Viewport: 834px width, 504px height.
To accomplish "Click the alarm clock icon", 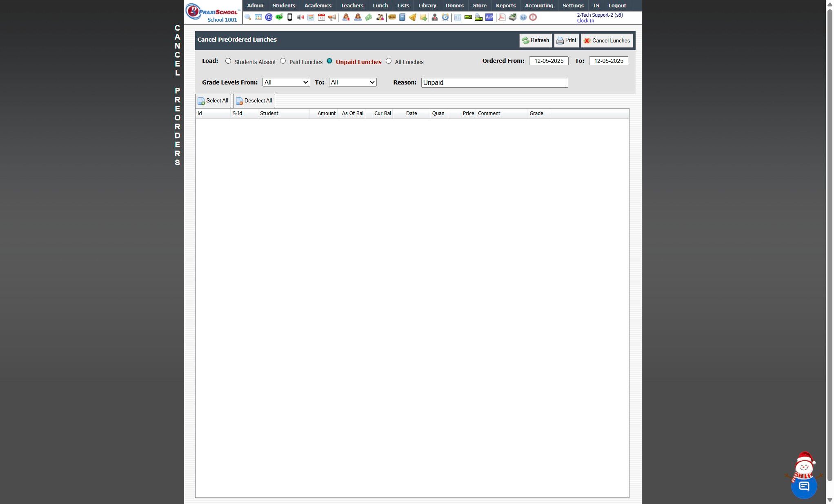I will point(445,17).
